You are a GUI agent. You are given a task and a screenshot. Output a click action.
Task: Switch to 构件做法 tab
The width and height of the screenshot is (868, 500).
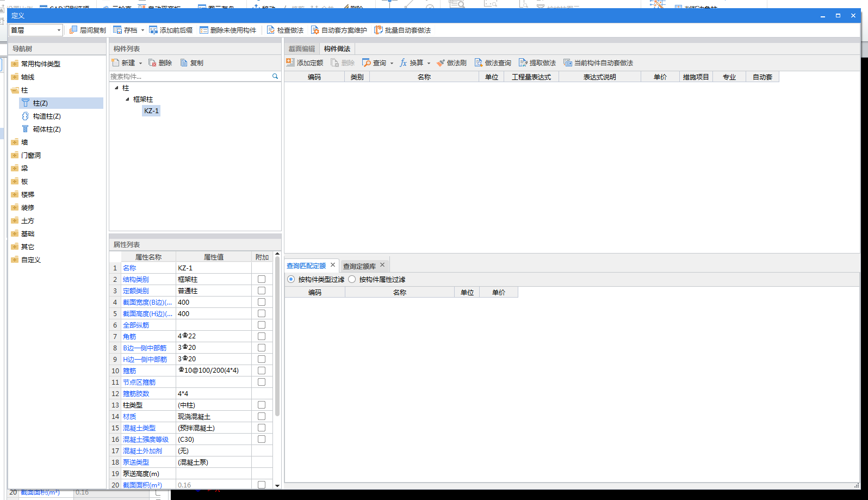[337, 48]
